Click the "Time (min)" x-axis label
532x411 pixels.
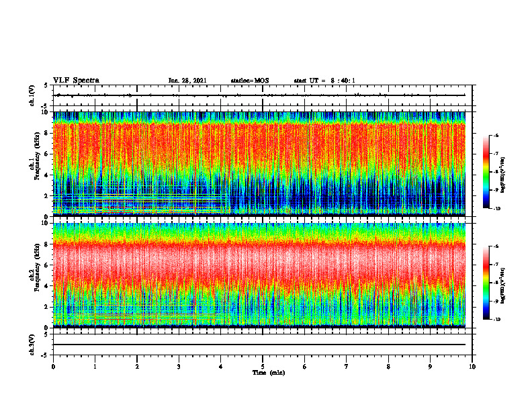coord(269,373)
